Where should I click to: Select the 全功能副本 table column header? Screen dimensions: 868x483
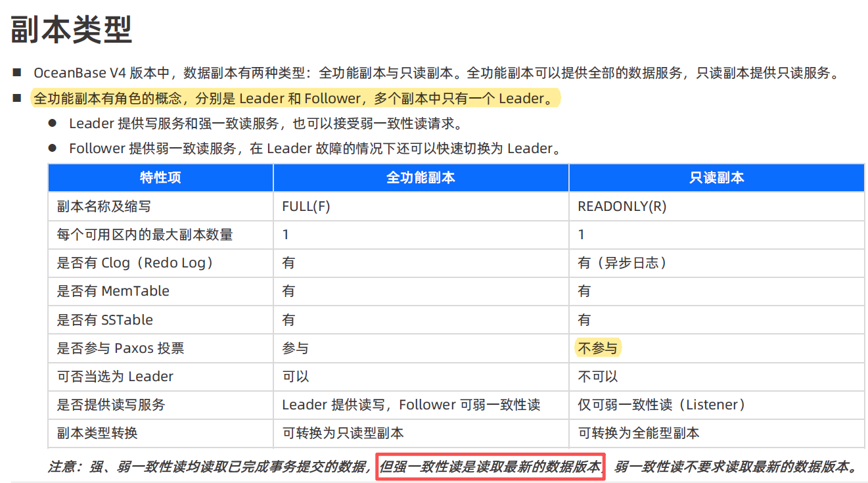coord(421,178)
